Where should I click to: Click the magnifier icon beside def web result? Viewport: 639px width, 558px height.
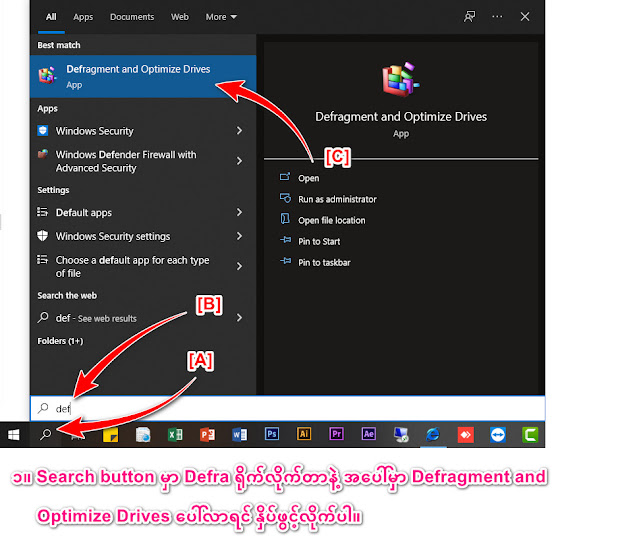click(43, 318)
